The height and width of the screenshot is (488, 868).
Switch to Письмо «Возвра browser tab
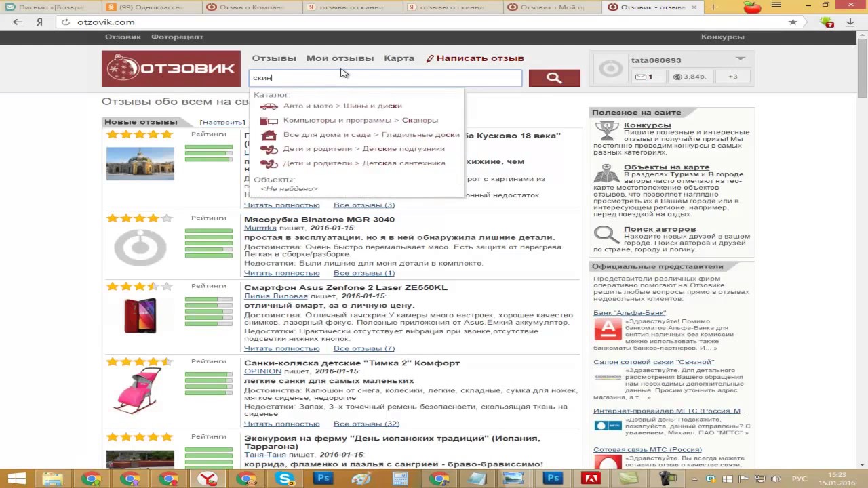(50, 7)
